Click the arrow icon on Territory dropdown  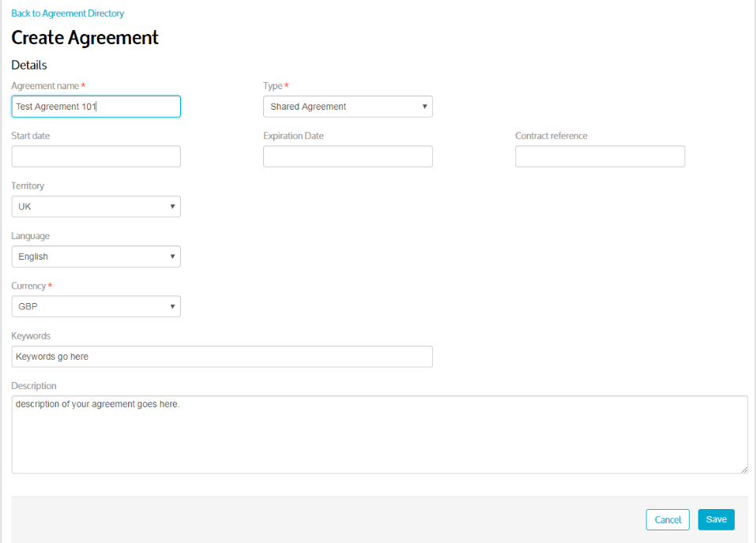(x=172, y=207)
